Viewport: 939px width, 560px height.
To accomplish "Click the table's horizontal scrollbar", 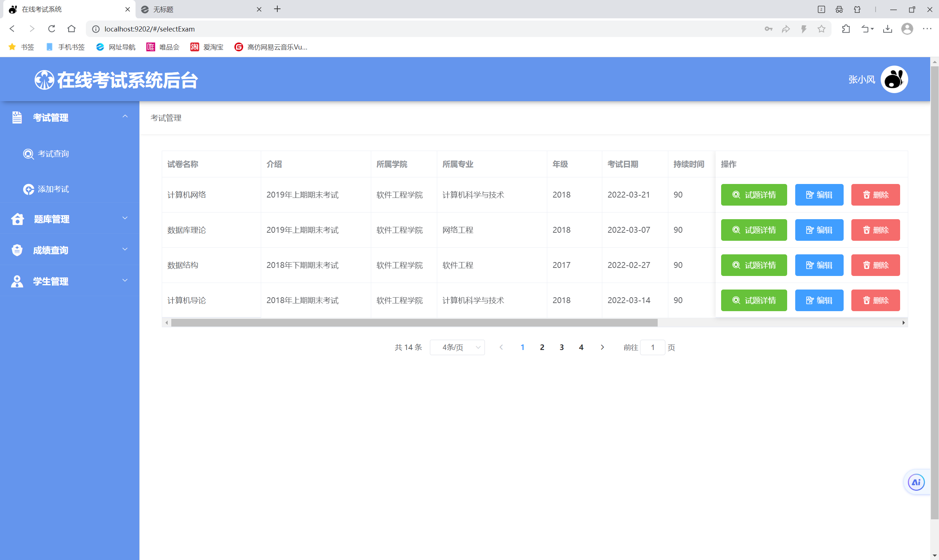I will pos(414,323).
